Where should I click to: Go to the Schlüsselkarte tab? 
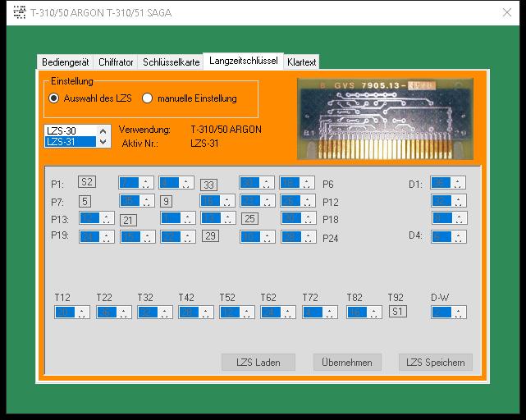pos(171,62)
